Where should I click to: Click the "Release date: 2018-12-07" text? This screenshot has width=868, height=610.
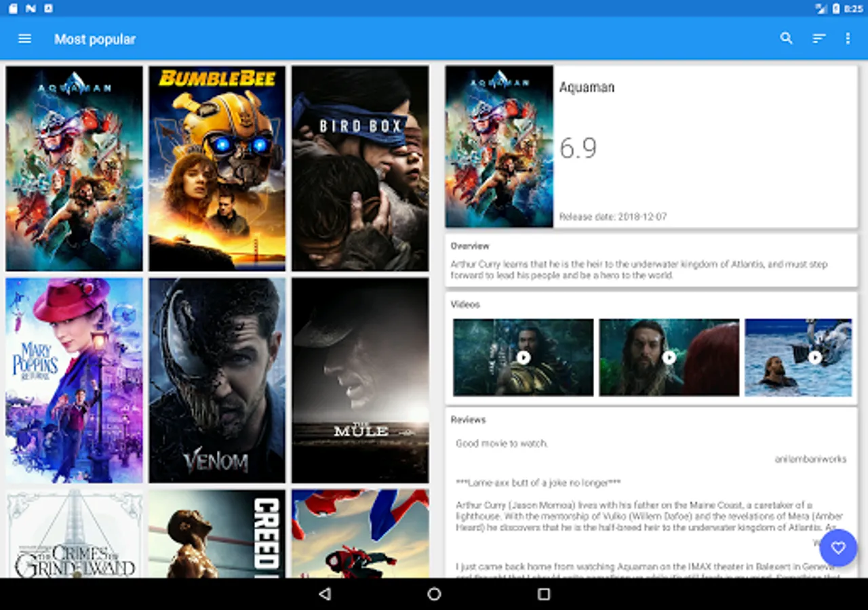(613, 217)
